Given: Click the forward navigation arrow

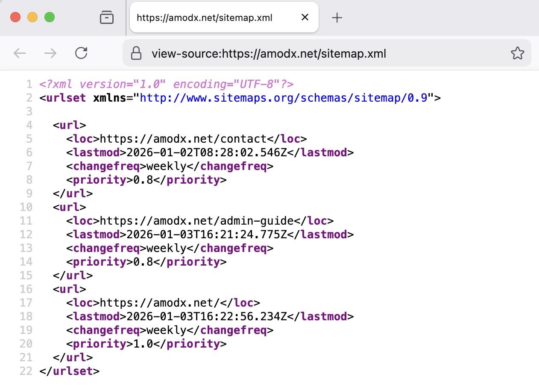Looking at the screenshot, I should [x=50, y=53].
